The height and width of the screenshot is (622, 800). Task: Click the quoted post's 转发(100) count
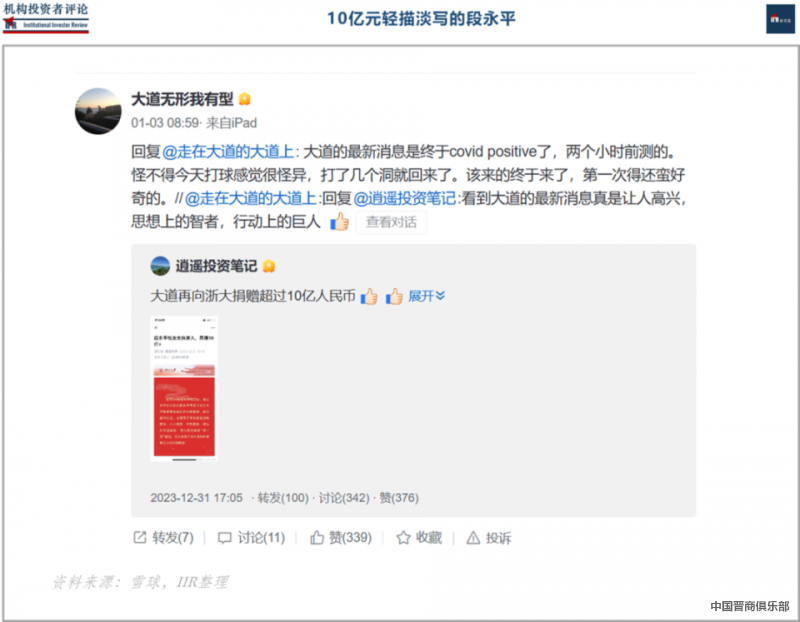coord(283,497)
